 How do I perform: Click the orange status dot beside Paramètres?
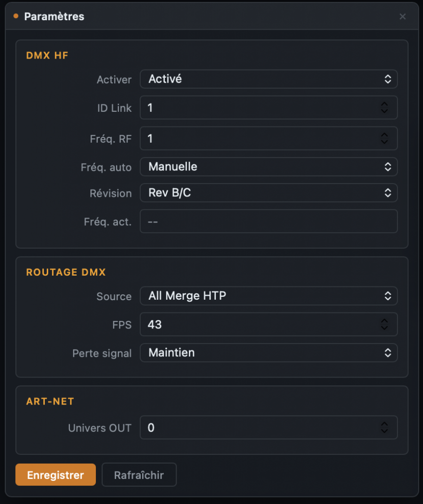tap(16, 16)
